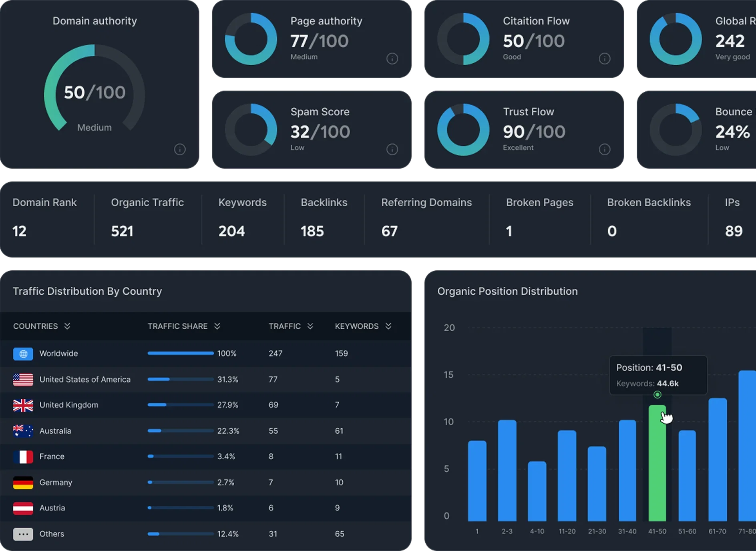Select the 31-40 position bar
This screenshot has width=756, height=551.
(x=627, y=471)
